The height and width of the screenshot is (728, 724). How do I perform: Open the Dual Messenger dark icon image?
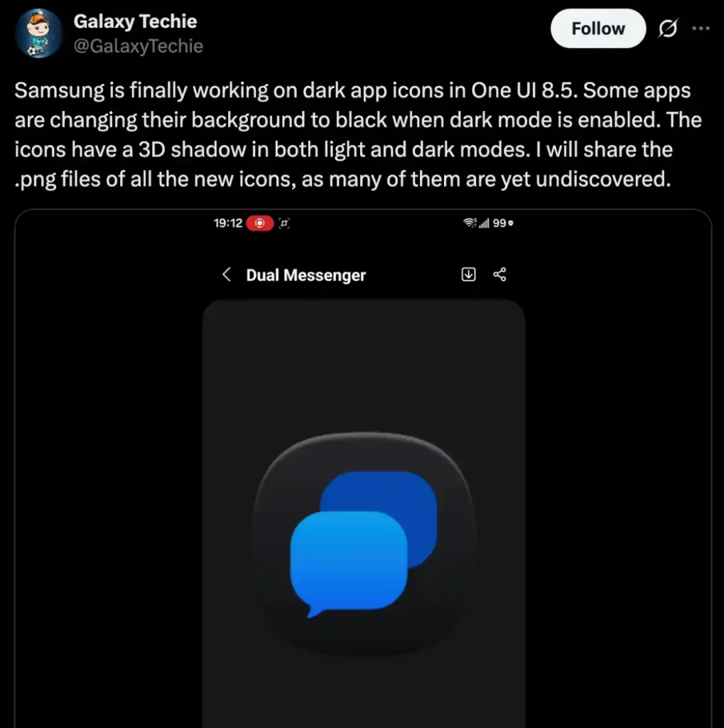364,543
